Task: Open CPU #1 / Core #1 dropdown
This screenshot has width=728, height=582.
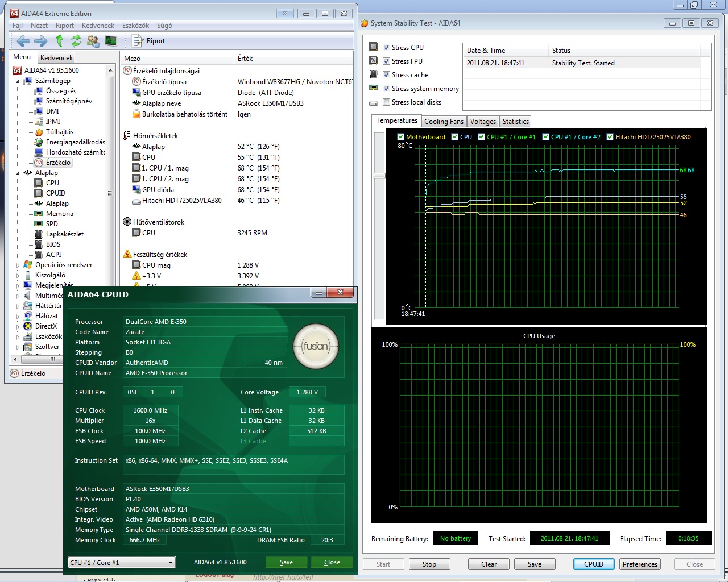Action: pos(121,563)
